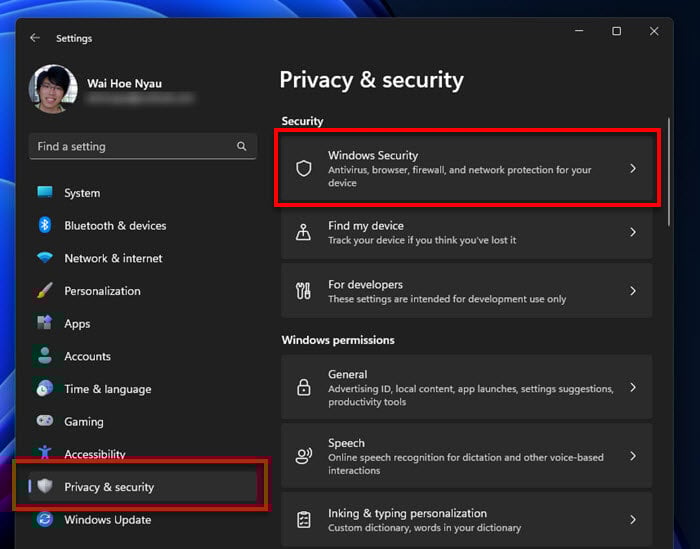Click 'Online speech recognition' description text
The height and width of the screenshot is (549, 700).
click(466, 464)
